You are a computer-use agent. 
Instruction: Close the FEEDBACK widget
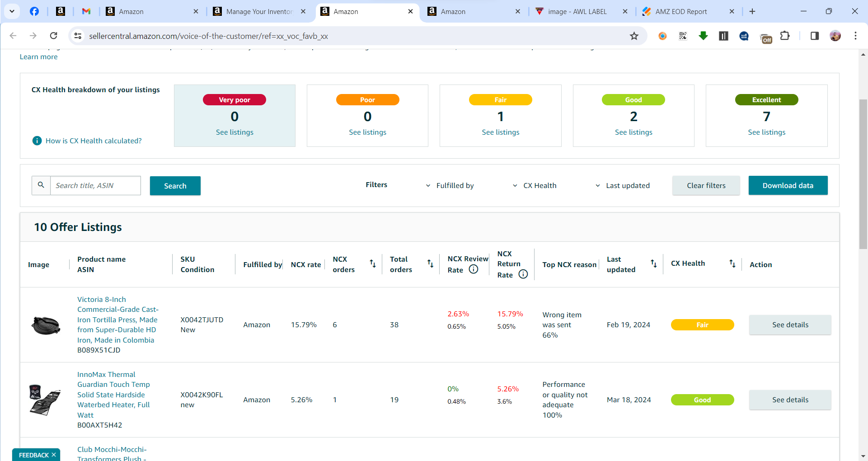pyautogui.click(x=54, y=455)
